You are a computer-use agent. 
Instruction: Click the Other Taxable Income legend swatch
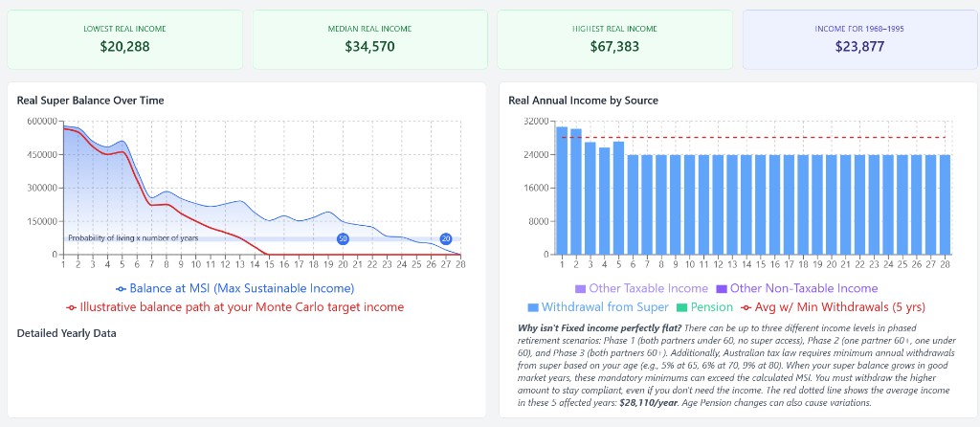580,288
